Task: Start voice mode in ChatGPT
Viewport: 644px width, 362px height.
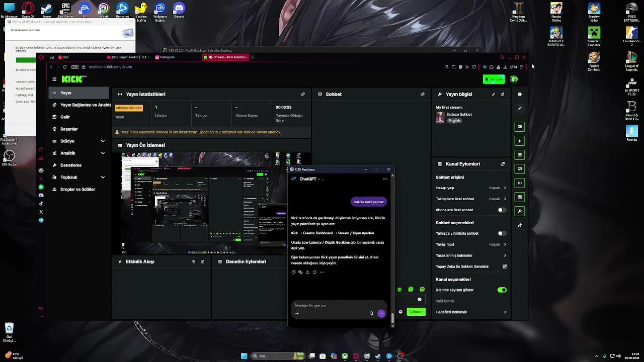Action: [381, 313]
